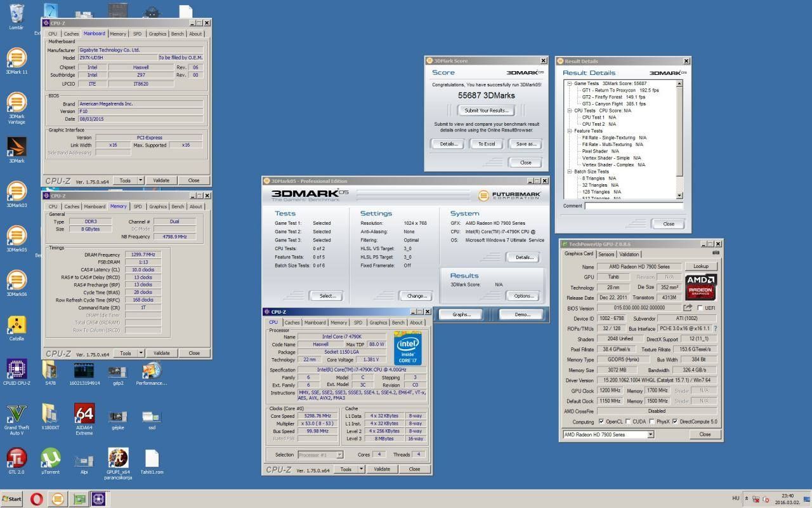Open GPUPI_x64 parancsikonja shortcut
This screenshot has width=812, height=508.
point(118,463)
